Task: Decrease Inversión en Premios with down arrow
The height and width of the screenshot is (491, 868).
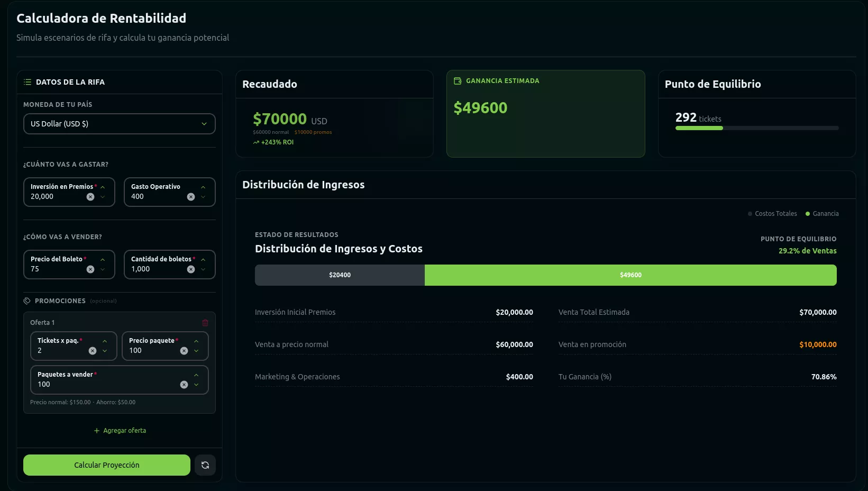Action: coord(103,197)
